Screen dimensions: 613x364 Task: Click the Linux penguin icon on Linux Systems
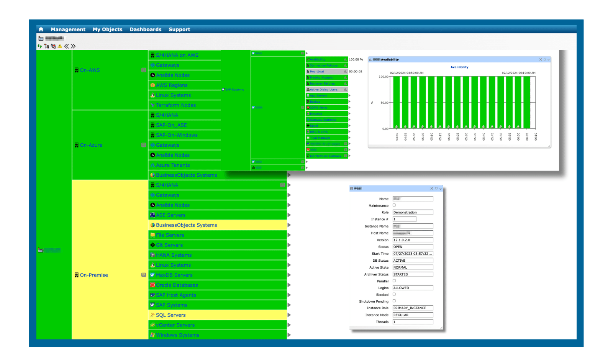point(152,265)
